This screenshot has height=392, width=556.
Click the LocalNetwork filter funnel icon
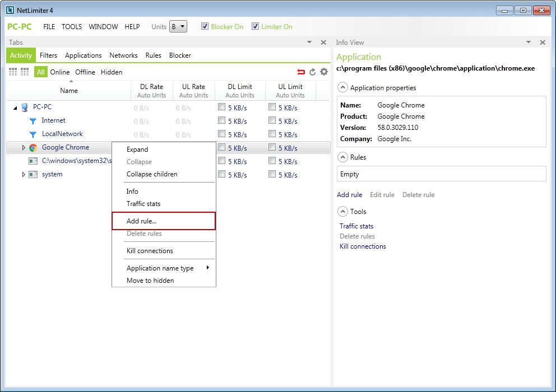(33, 134)
